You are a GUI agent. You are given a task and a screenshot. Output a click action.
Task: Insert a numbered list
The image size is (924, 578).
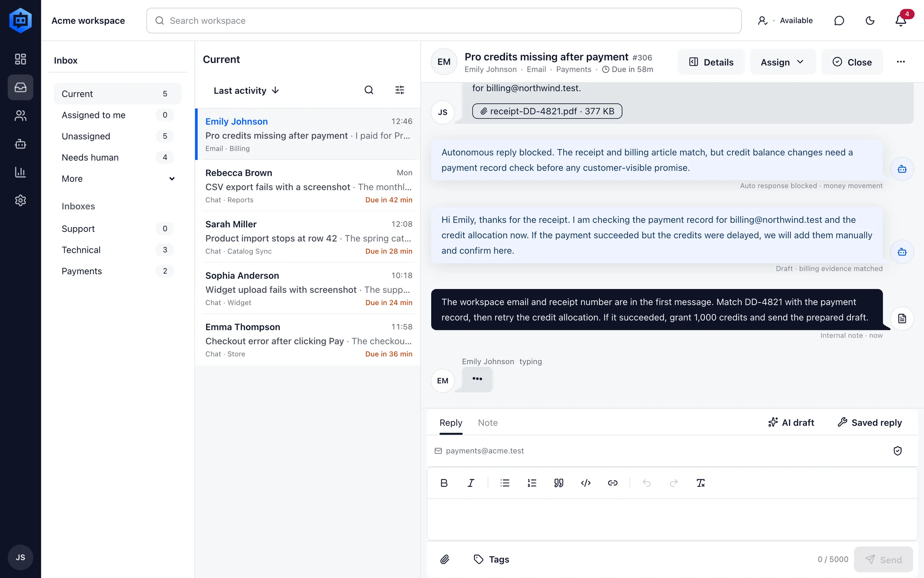532,483
